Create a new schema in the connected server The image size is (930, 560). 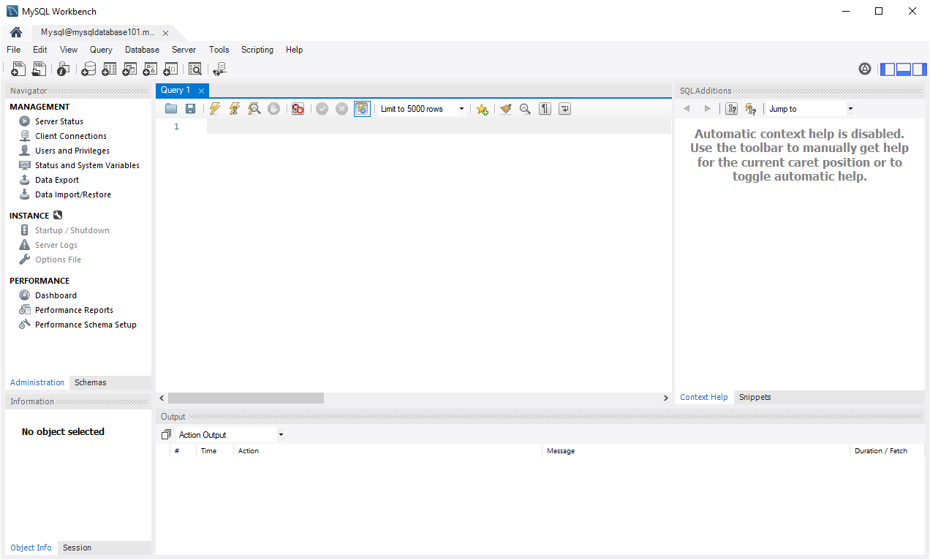pyautogui.click(x=88, y=68)
